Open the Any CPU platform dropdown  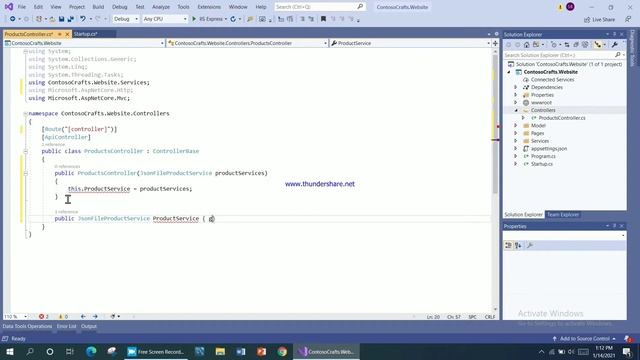(x=165, y=19)
